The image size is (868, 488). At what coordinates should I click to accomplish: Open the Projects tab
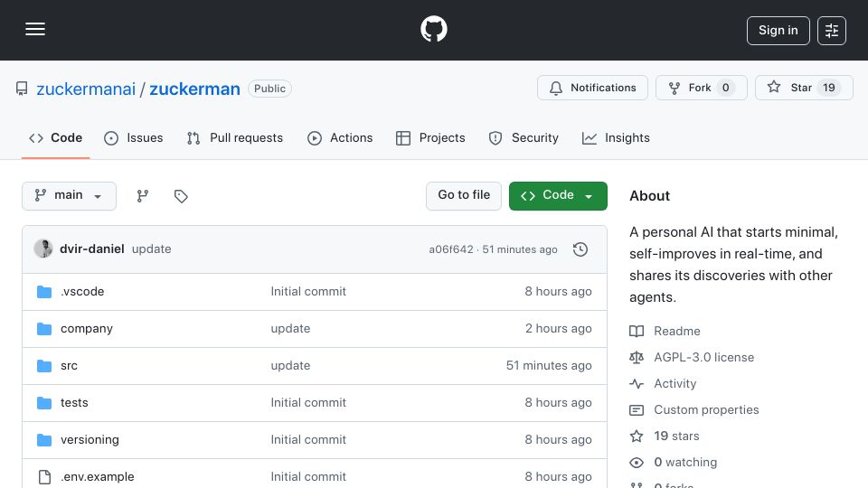point(430,137)
